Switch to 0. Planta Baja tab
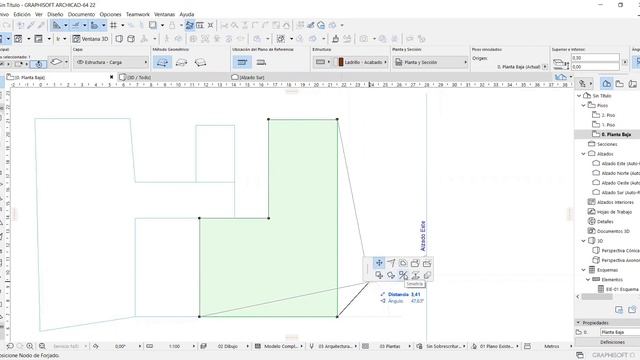The image size is (640, 360). tap(31, 77)
